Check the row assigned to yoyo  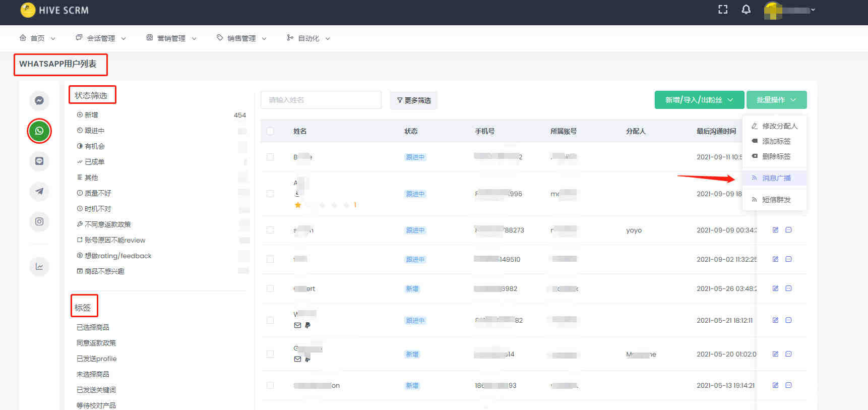[270, 230]
